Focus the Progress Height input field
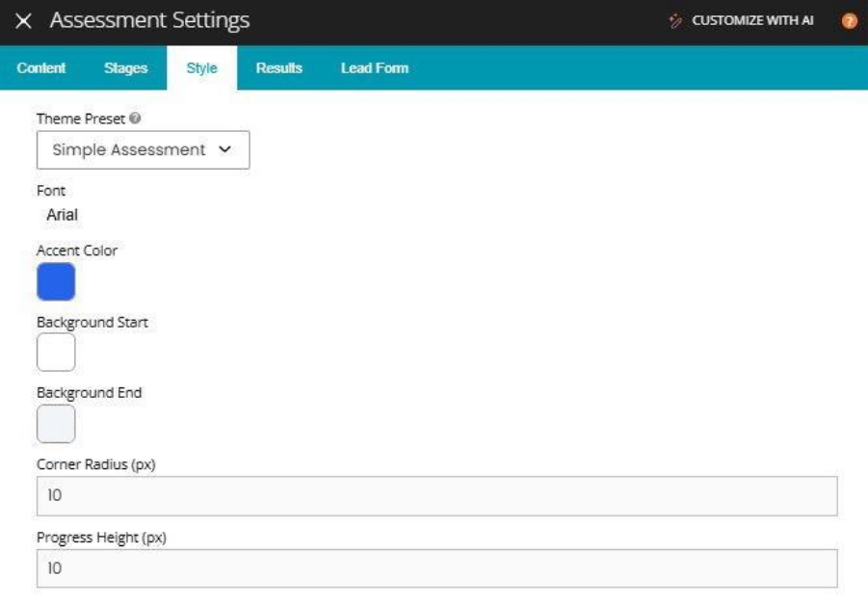Image resolution: width=868 pixels, height=604 pixels. coord(436,568)
